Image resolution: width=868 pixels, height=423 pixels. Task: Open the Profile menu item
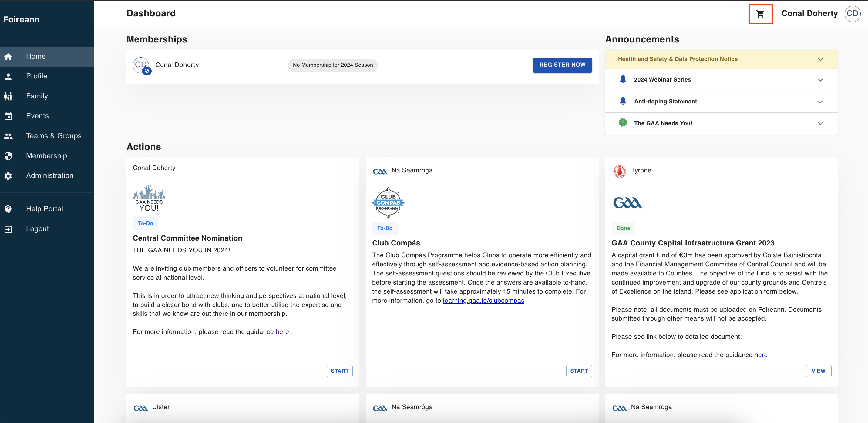click(47, 76)
